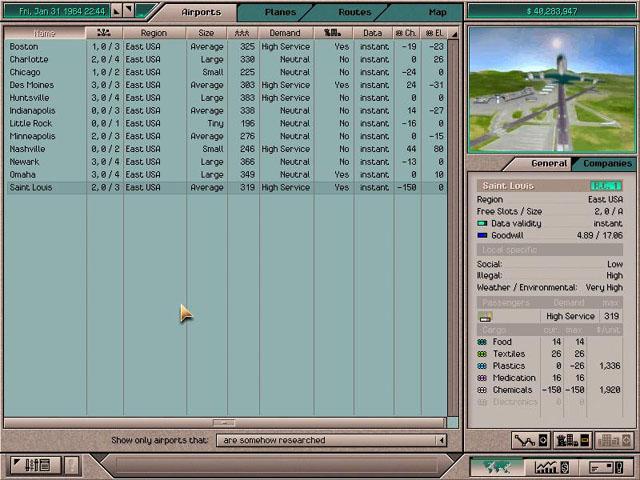Click the Food cargo icon
The height and width of the screenshot is (480, 640).
(x=483, y=342)
